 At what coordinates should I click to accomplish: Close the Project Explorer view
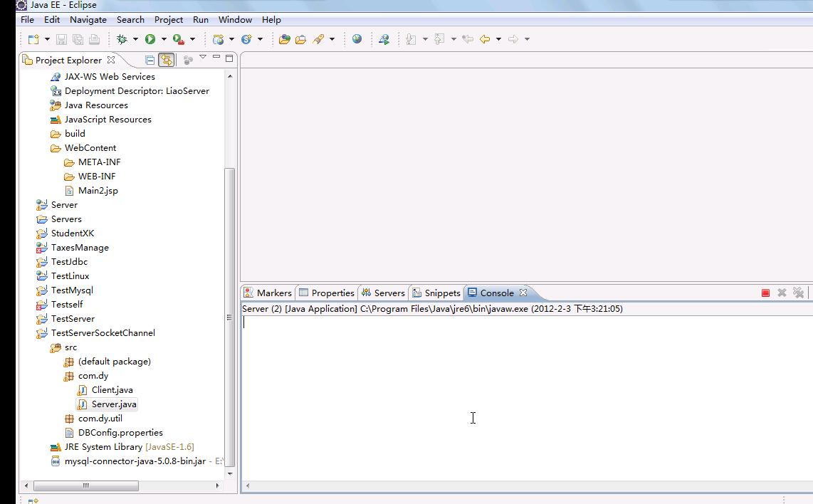pos(111,60)
